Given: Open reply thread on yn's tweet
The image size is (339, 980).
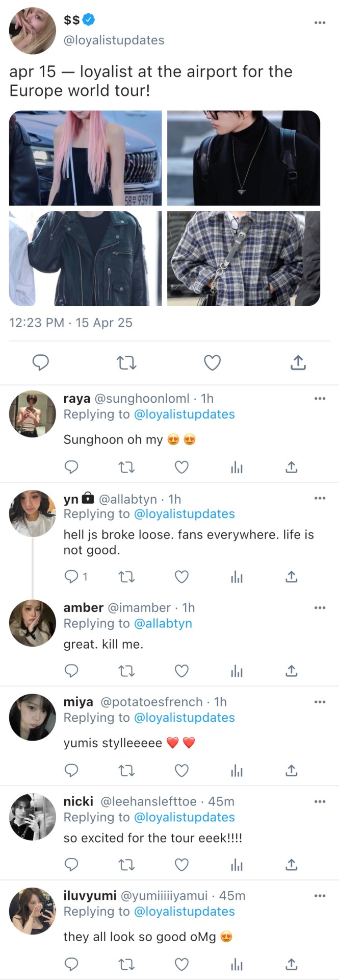Looking at the screenshot, I should tap(72, 577).
